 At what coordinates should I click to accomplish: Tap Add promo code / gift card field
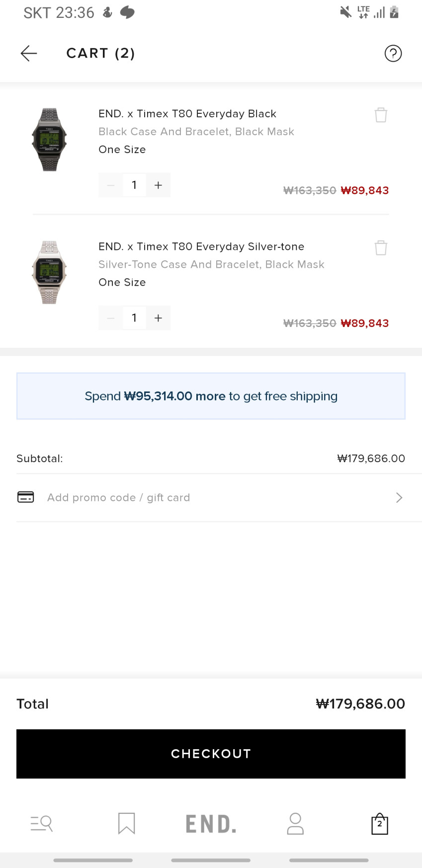[118, 497]
